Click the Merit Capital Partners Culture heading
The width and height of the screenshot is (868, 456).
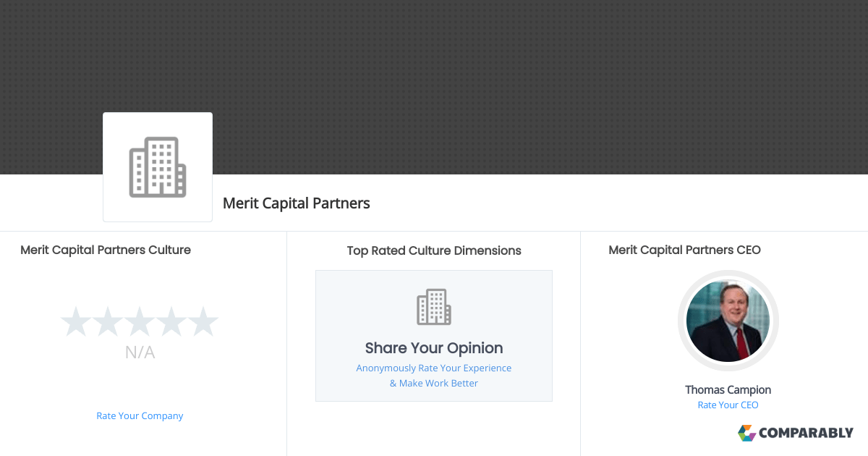[106, 250]
